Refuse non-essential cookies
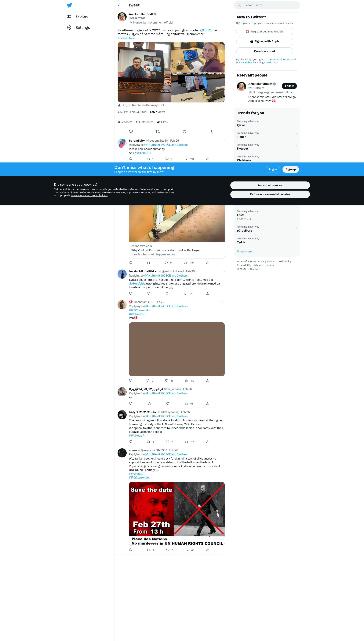 [270, 195]
